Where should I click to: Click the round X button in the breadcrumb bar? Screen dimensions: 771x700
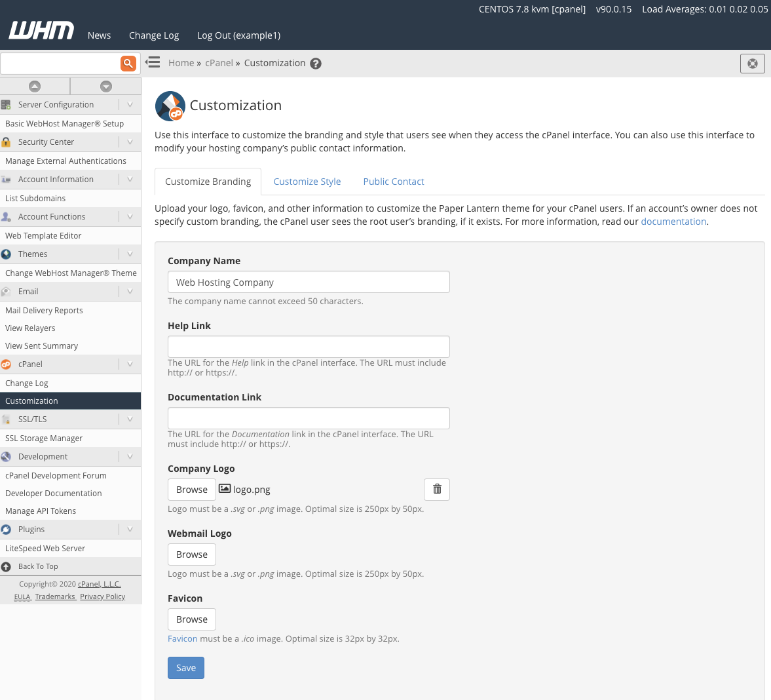(753, 64)
